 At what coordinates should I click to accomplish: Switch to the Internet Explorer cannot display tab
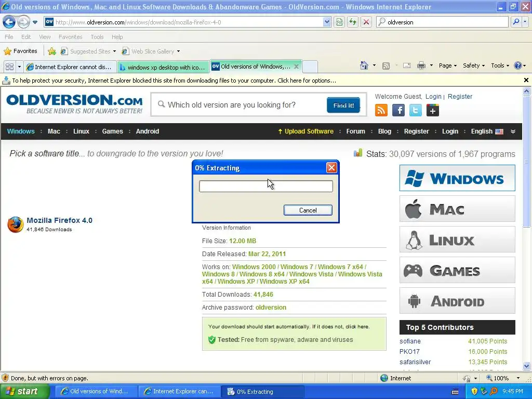(x=70, y=67)
